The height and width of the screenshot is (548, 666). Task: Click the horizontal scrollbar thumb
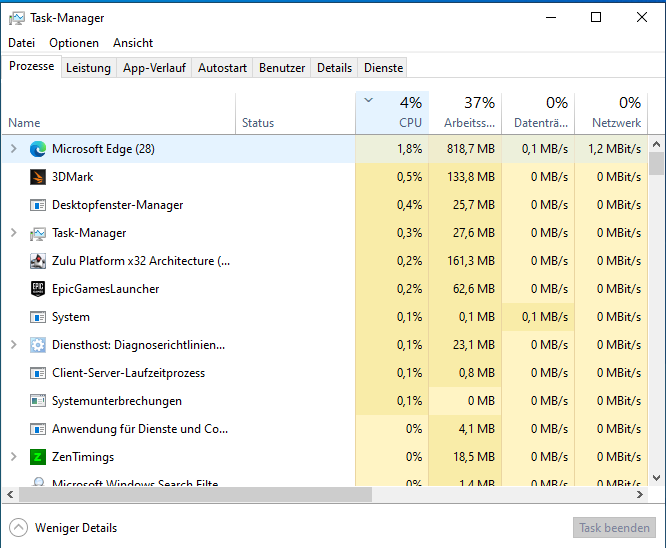click(x=195, y=494)
